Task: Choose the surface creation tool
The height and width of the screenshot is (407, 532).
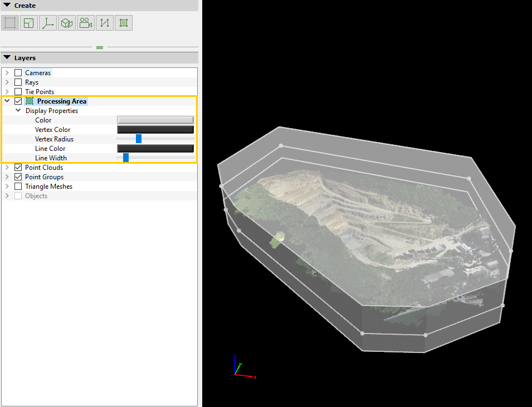Action: tap(123, 22)
